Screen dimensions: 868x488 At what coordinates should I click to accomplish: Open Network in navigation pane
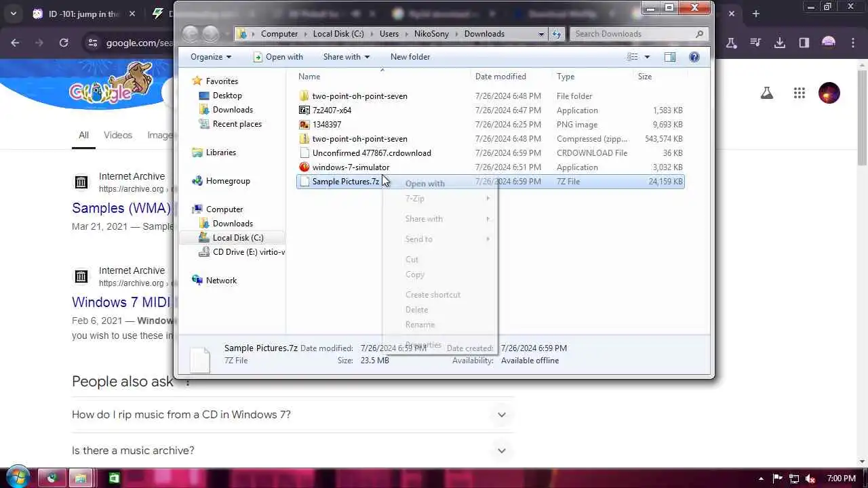point(221,281)
